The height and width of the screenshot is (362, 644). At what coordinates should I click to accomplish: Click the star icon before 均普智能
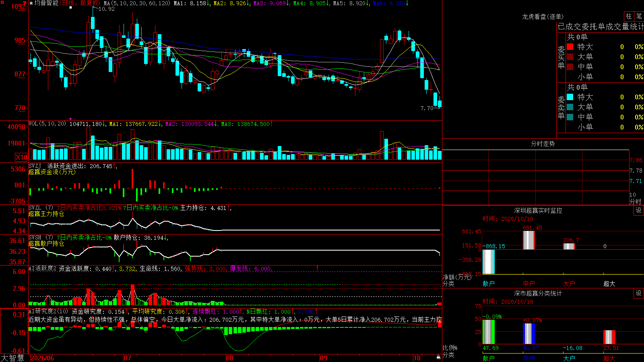pyautogui.click(x=31, y=3)
